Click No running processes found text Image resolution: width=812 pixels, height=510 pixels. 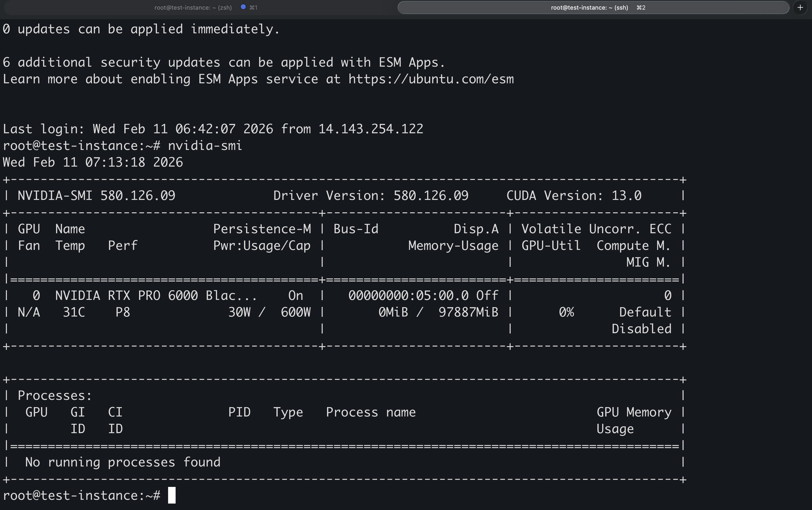click(123, 462)
